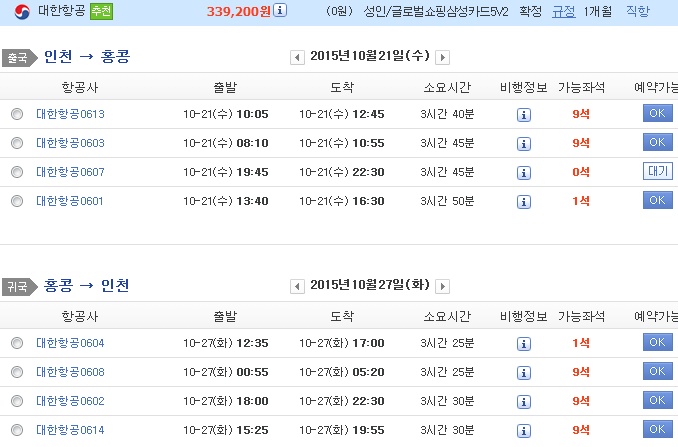This screenshot has width=678, height=447.
Task: Open flight info icon for 대한항공0603
Action: tap(524, 144)
